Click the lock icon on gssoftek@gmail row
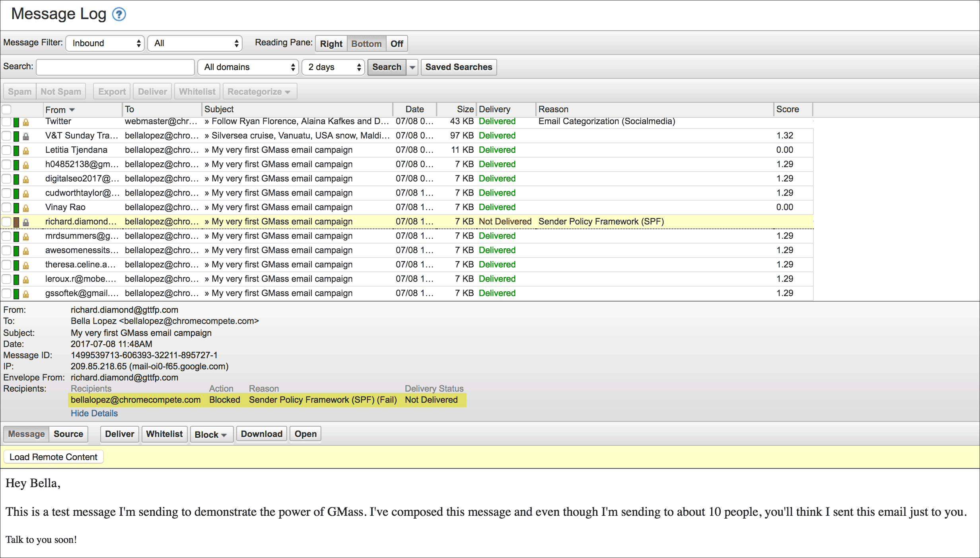Screen dimensions: 980x558 point(26,294)
